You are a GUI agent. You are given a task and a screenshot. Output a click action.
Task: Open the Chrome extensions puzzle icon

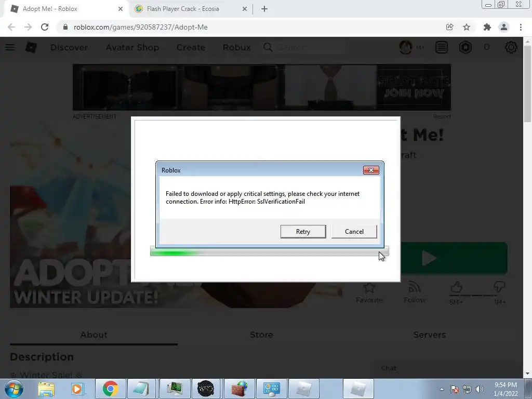(487, 27)
